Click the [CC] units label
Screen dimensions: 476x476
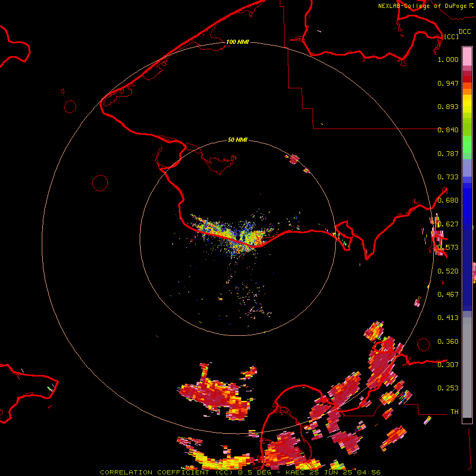tap(451, 36)
